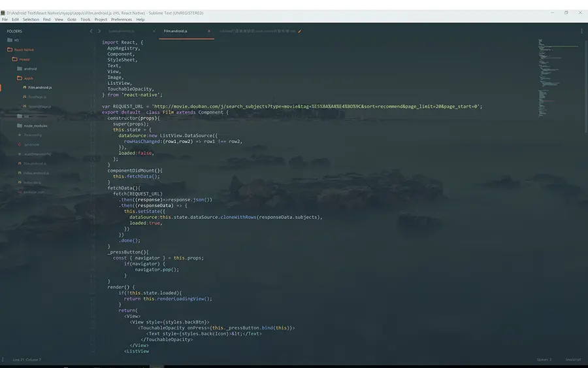588x368 pixels.
Task: Toggle the sidebar via status bar icon
Action: coord(3,360)
